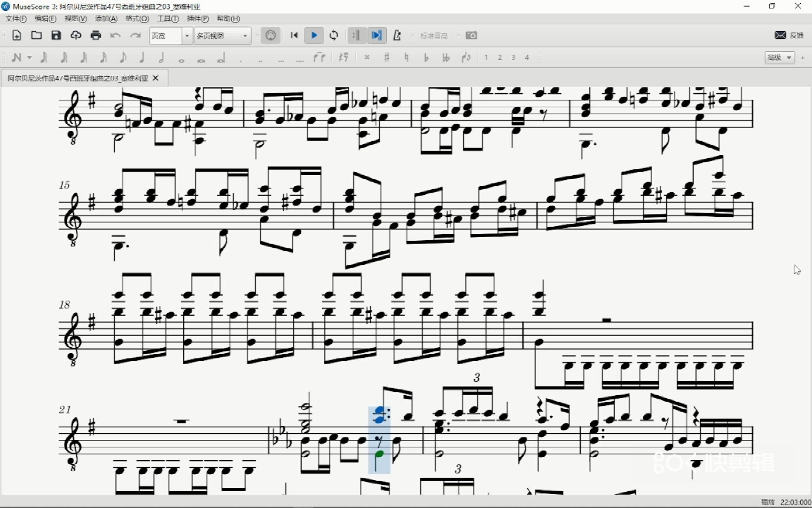Viewport: 812px width, 508px height.
Task: Toggle loop playback
Action: 334,35
